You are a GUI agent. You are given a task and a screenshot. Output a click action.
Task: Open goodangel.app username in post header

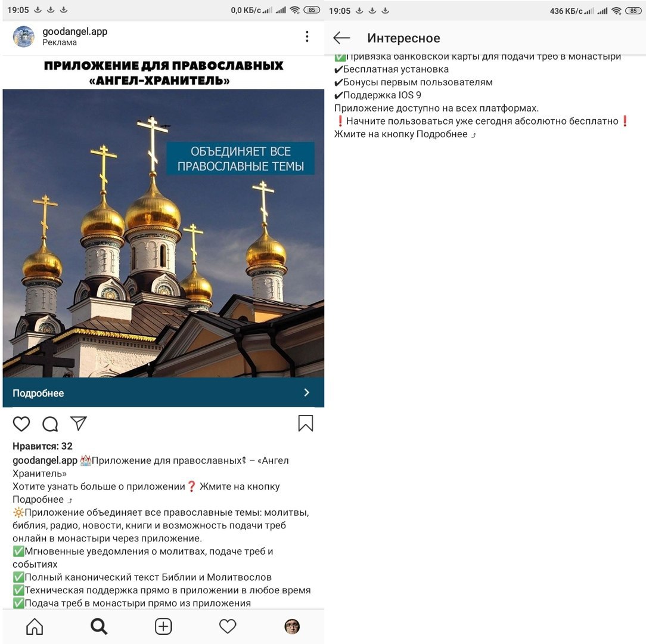coord(75,32)
